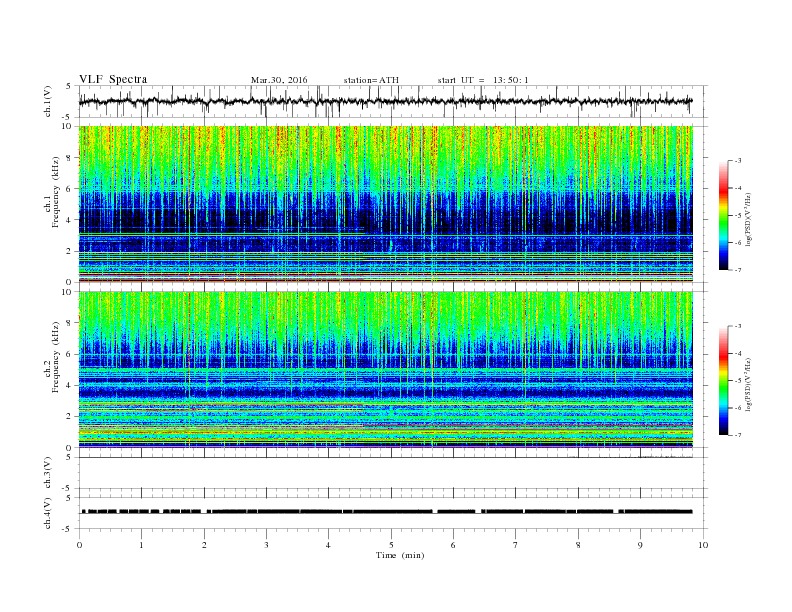Click the log(PSD) label beside the ch.2 color bar
The image size is (792, 612).
click(x=748, y=384)
